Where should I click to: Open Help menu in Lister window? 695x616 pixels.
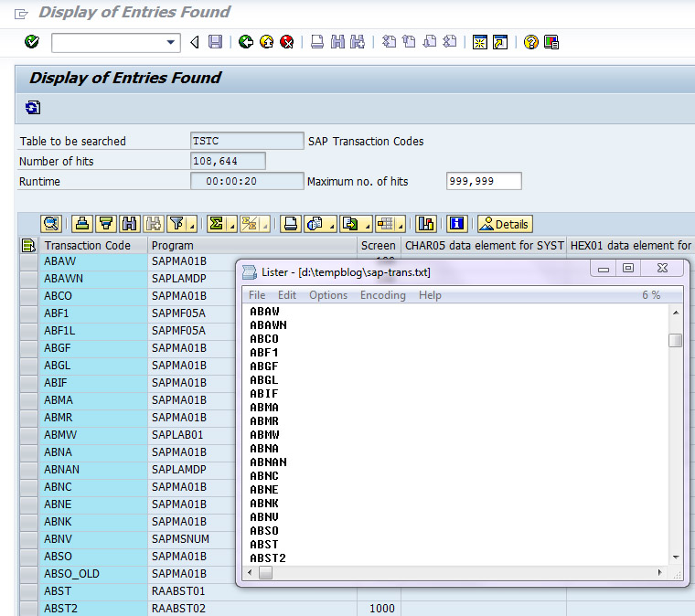[x=430, y=295]
